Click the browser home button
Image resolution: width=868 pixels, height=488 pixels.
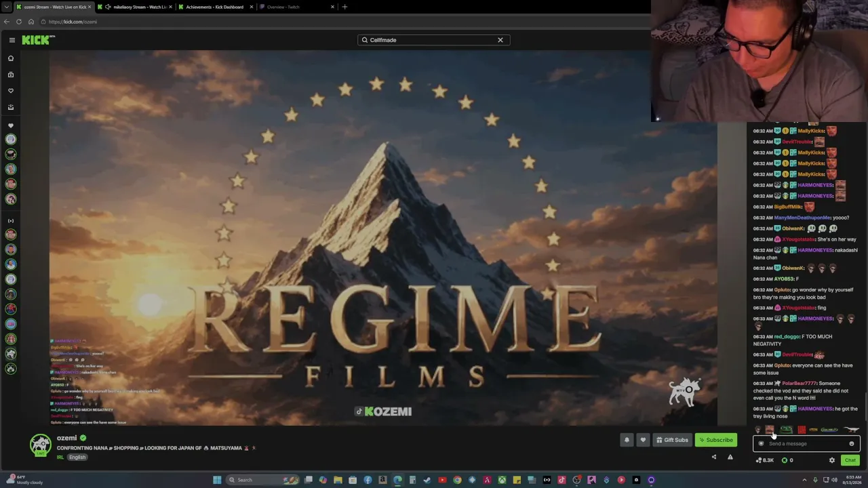tap(31, 22)
